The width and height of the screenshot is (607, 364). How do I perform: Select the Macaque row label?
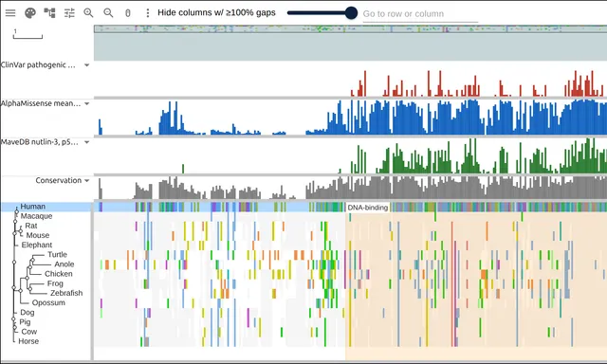[36, 216]
